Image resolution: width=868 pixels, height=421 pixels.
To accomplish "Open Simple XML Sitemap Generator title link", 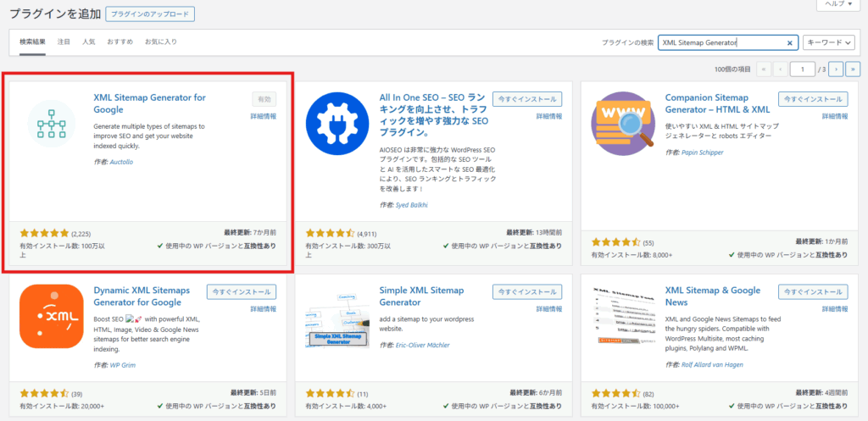I will (x=422, y=296).
